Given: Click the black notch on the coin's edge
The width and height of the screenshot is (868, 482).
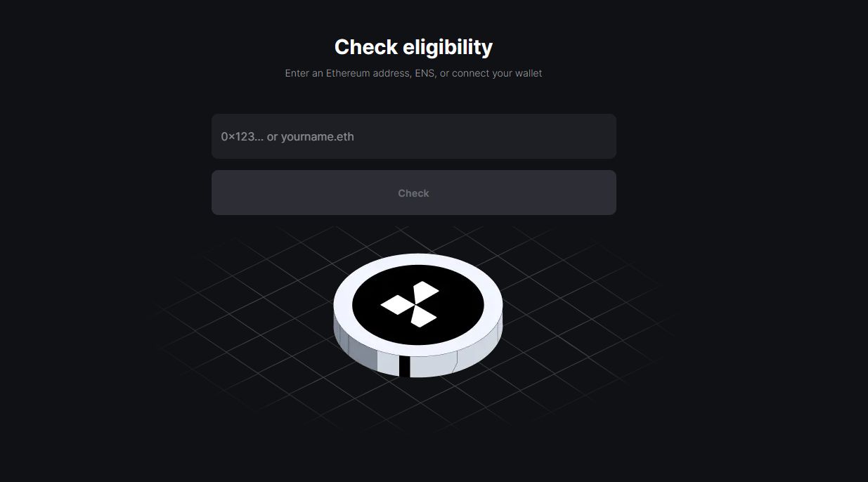Looking at the screenshot, I should point(404,367).
